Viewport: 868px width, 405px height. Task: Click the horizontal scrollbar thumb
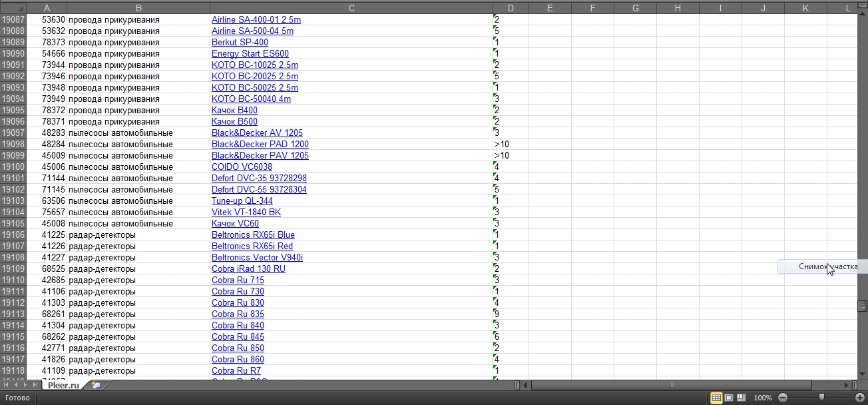tap(671, 385)
